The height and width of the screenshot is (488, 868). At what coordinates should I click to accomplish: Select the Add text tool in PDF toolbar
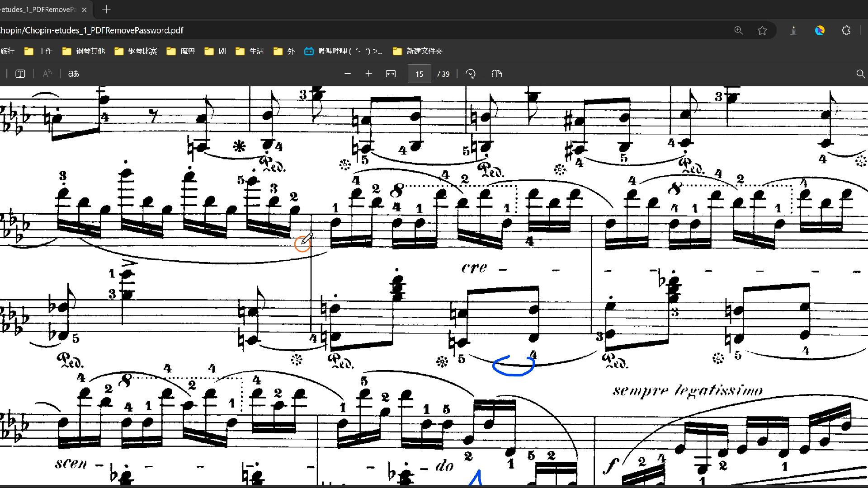(20, 74)
